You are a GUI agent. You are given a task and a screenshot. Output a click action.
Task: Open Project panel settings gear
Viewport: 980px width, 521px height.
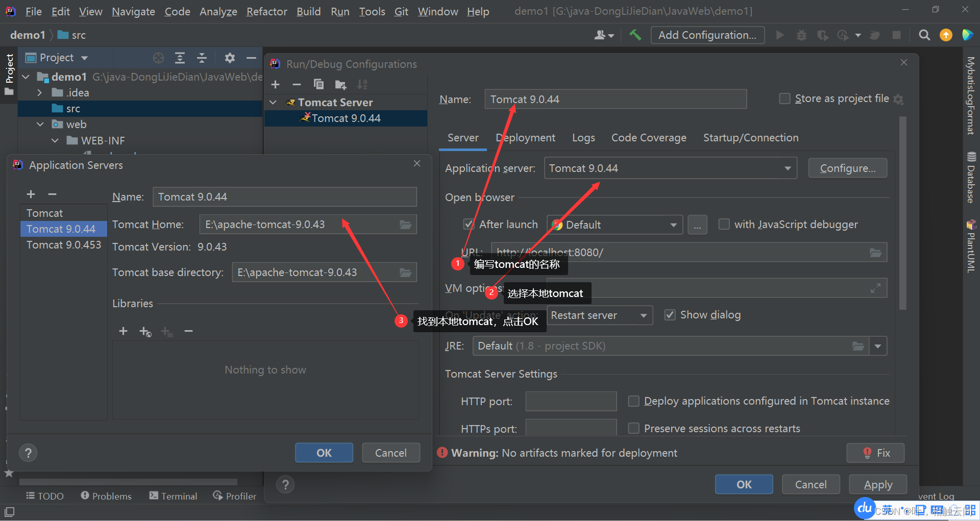(x=230, y=58)
